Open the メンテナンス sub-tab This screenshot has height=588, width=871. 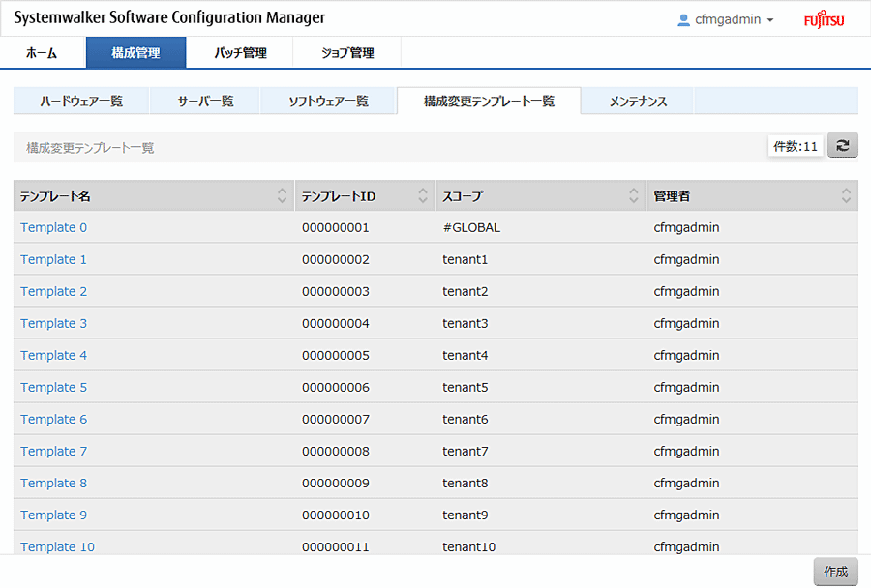coord(639,101)
